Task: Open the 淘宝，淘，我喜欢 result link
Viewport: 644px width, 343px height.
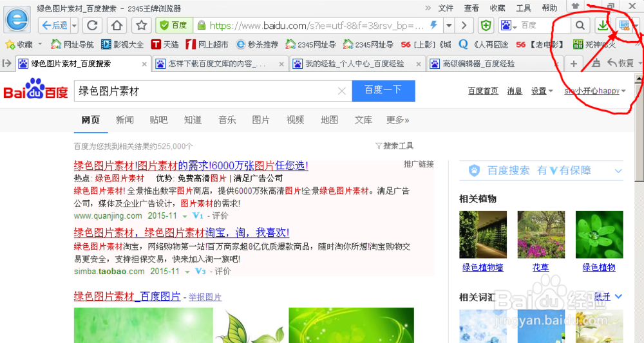Action: [x=182, y=232]
